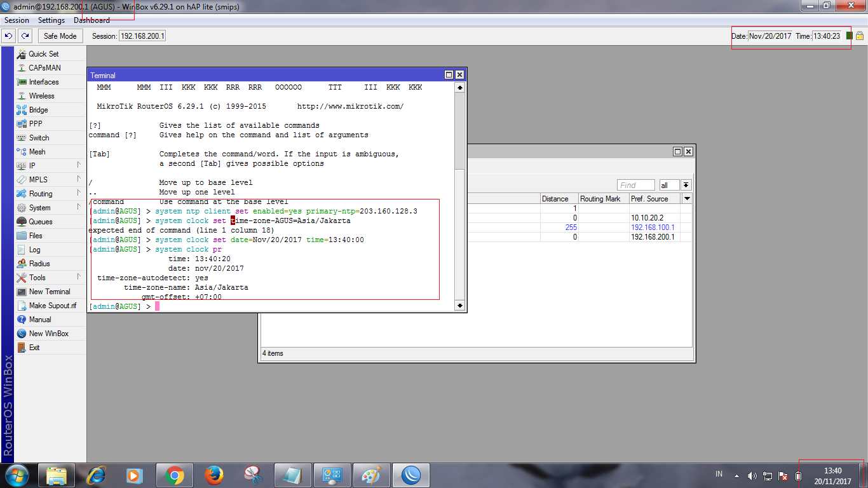The height and width of the screenshot is (488, 868).
Task: Click the Redo arrow button
Action: coord(25,36)
